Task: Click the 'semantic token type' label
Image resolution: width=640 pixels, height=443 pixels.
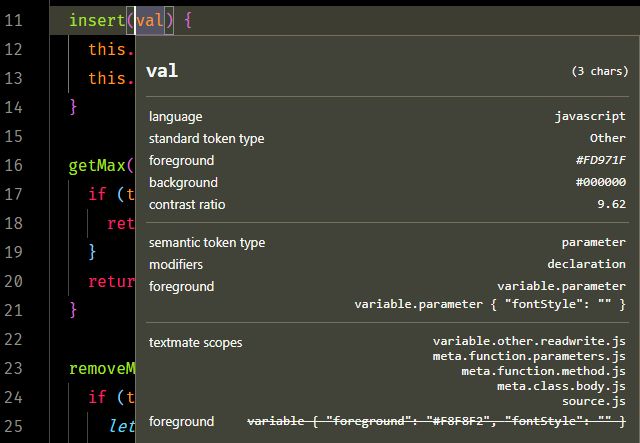Action: point(207,243)
